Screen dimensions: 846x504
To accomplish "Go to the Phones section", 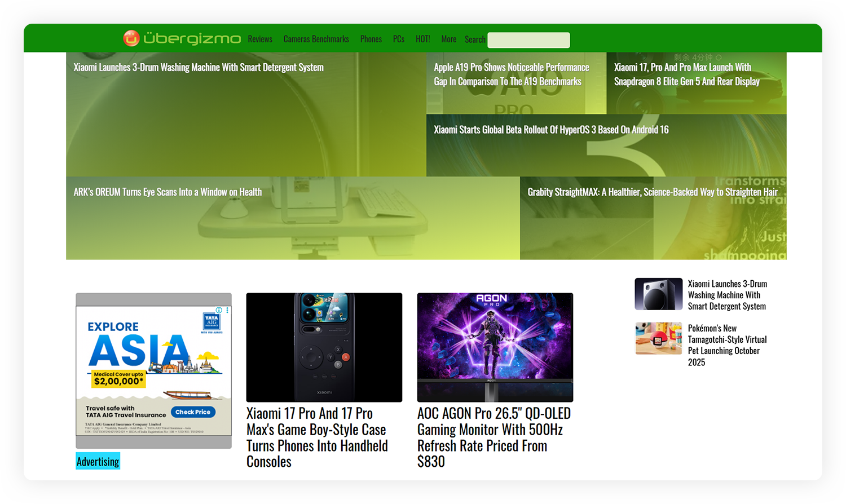I will pyautogui.click(x=371, y=39).
